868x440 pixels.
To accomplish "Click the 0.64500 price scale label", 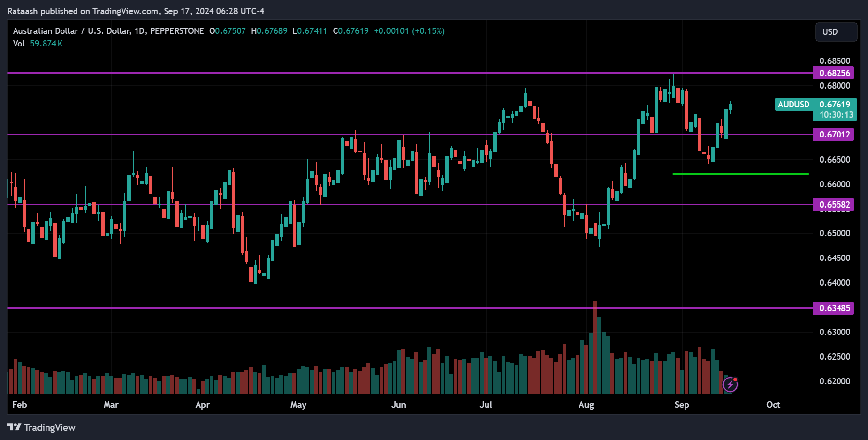I will pos(835,258).
